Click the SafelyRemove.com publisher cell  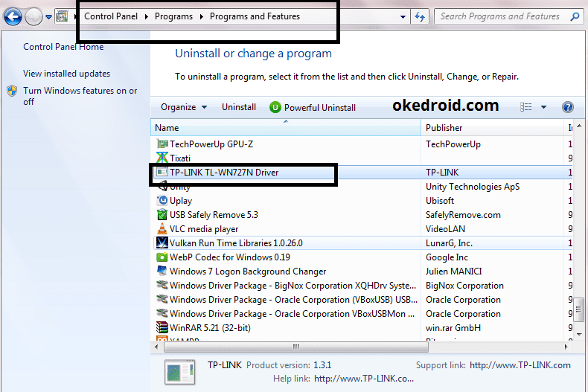click(x=463, y=215)
